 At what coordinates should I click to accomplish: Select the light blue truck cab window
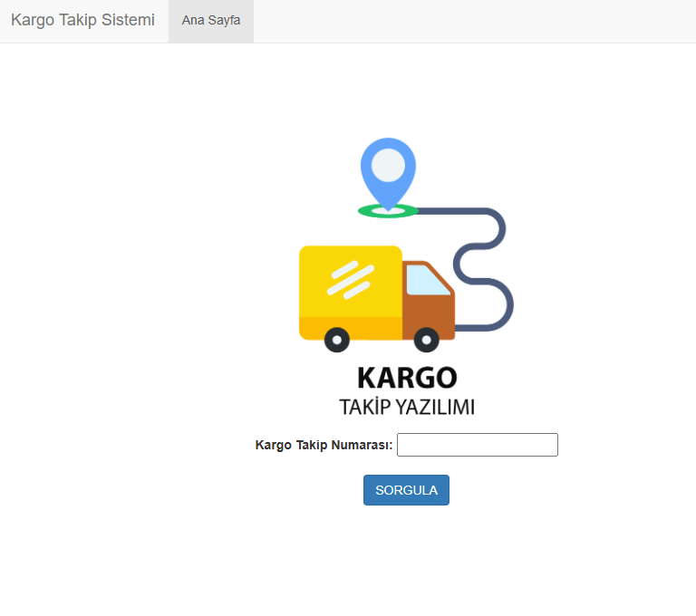426,281
